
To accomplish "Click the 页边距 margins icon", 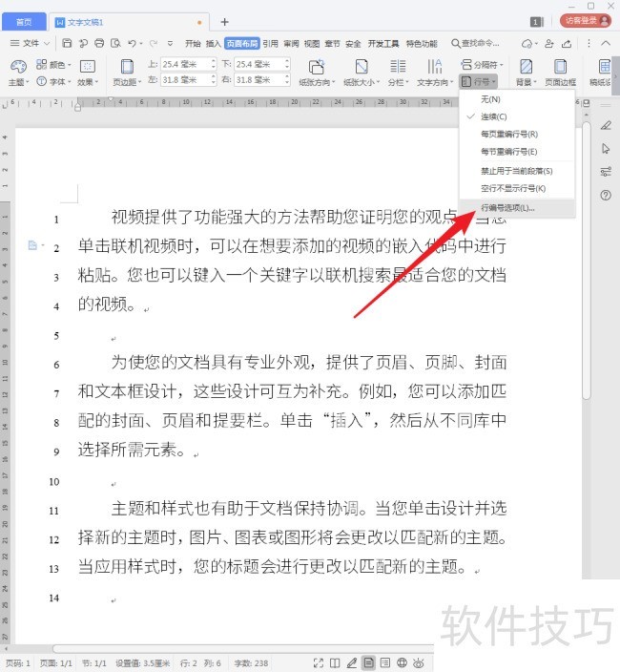I will [x=127, y=67].
